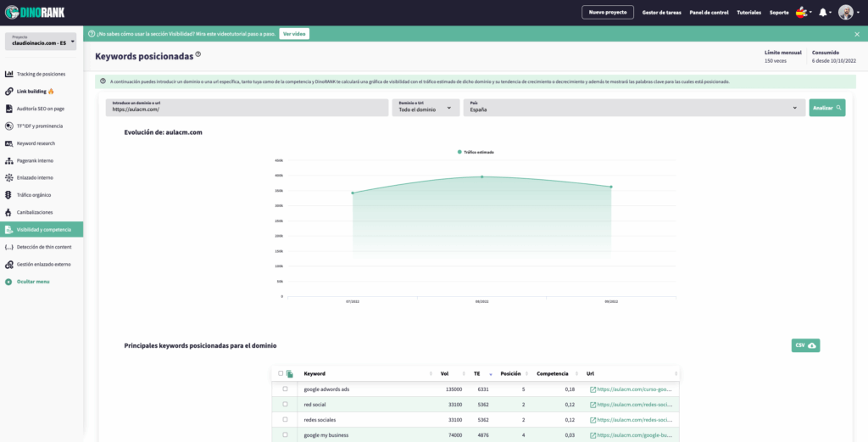Viewport: 868px width, 442px height.
Task: Open the help icon beside Keywords posicionadas
Action: click(198, 54)
